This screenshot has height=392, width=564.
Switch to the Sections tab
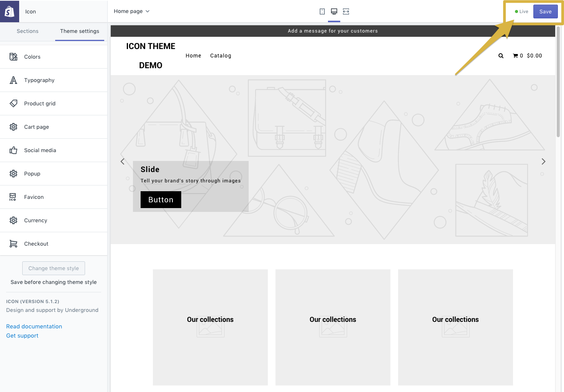[27, 31]
